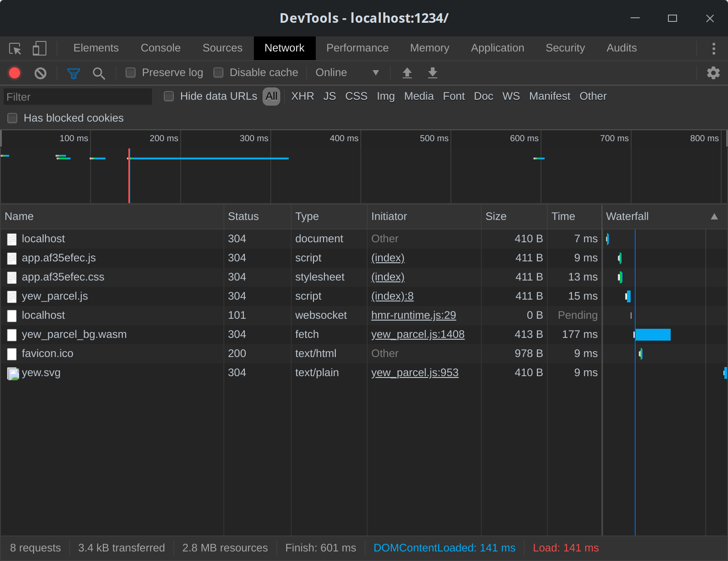Screen dimensions: 728x561
Task: Open the Online throttling dropdown
Action: click(x=347, y=73)
